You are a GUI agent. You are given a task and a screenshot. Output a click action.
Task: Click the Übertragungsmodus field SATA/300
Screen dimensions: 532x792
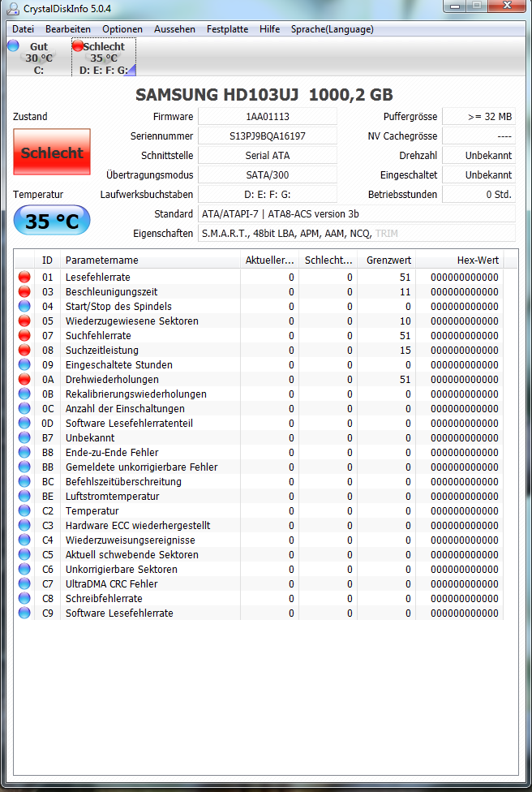[x=268, y=174]
